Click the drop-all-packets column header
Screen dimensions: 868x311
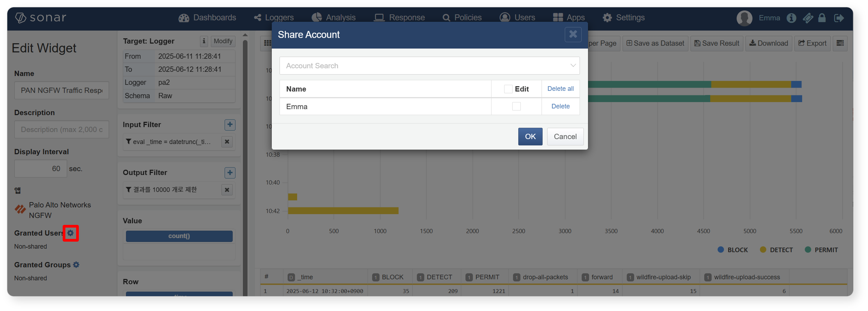pos(543,277)
